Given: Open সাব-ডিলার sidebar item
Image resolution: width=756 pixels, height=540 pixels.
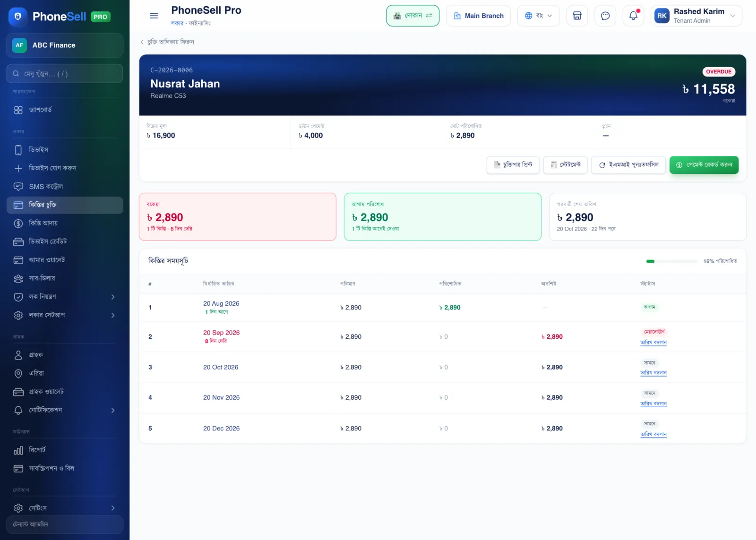Looking at the screenshot, I should (65, 278).
